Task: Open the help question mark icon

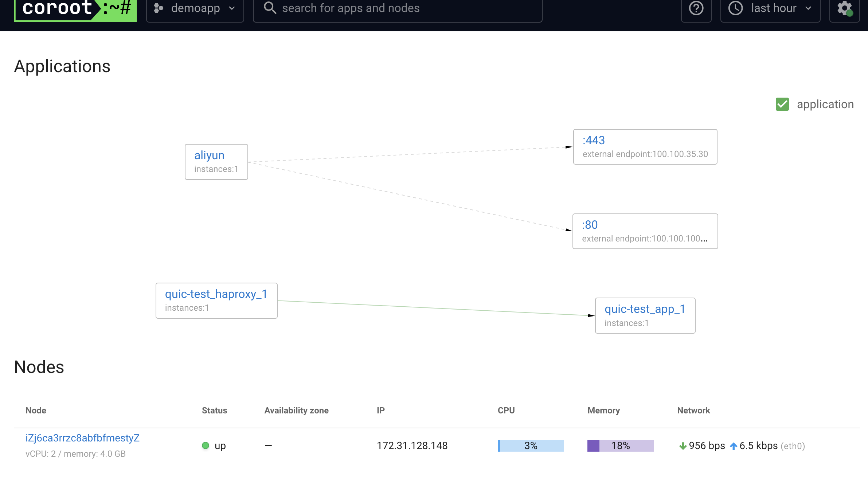Action: (x=696, y=8)
